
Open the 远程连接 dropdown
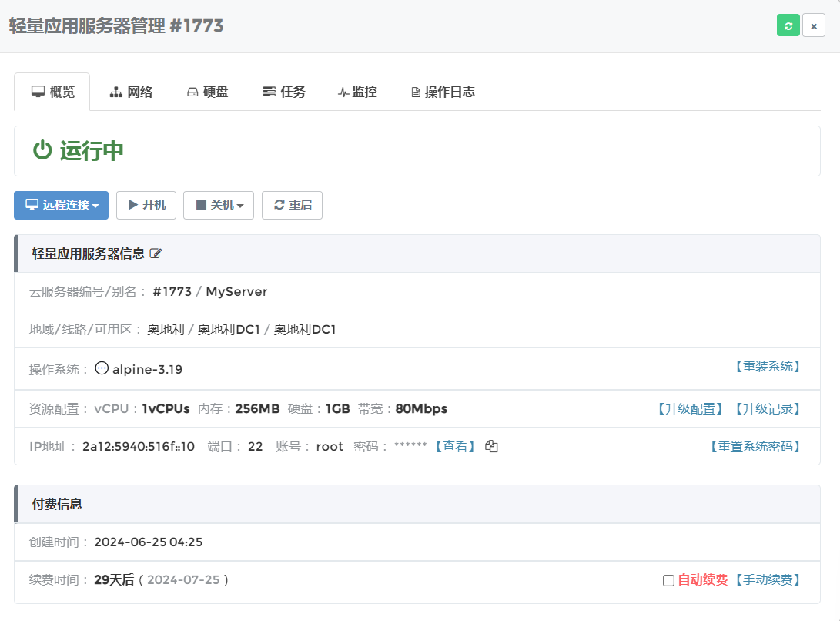pyautogui.click(x=62, y=205)
